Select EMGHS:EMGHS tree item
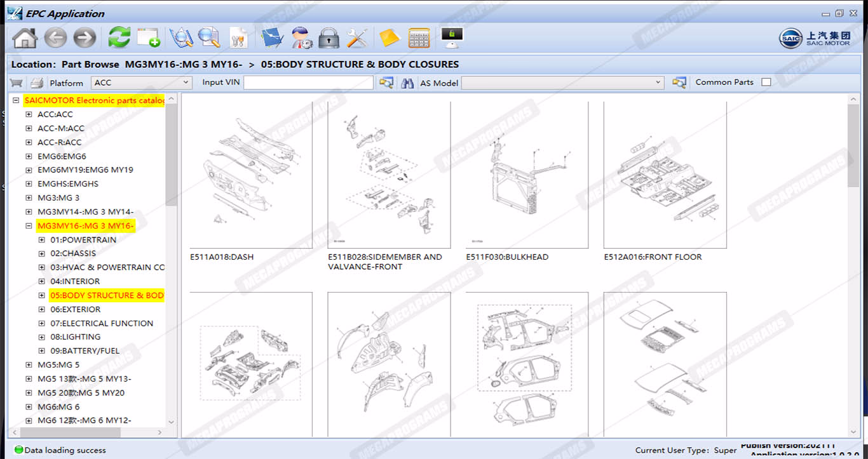 pyautogui.click(x=68, y=183)
